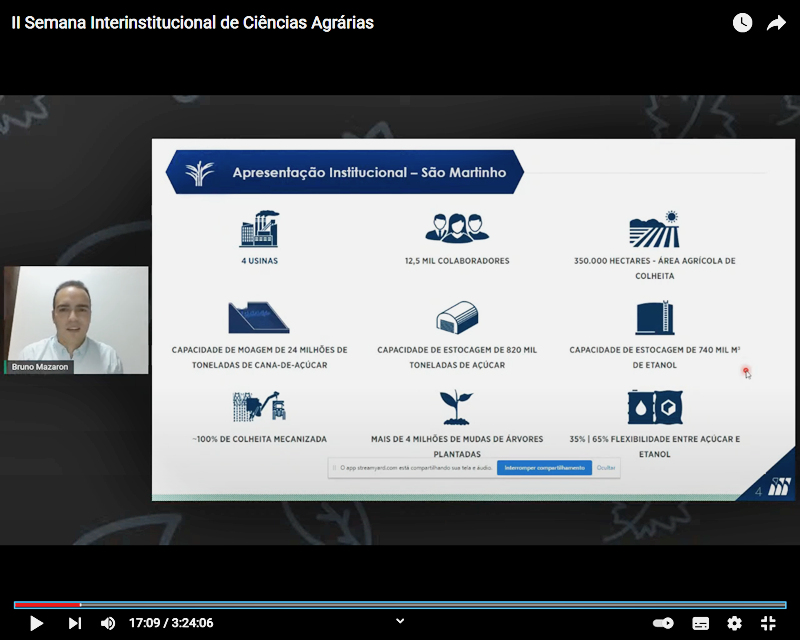The image size is (800, 640).
Task: Click the slide page number 4
Action: (x=759, y=491)
